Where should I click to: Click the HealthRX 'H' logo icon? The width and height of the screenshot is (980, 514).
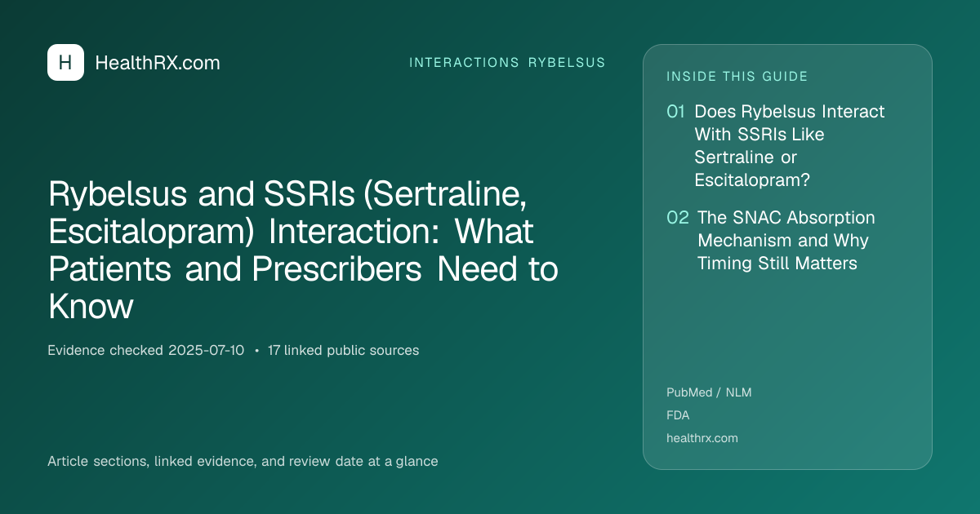tap(65, 63)
